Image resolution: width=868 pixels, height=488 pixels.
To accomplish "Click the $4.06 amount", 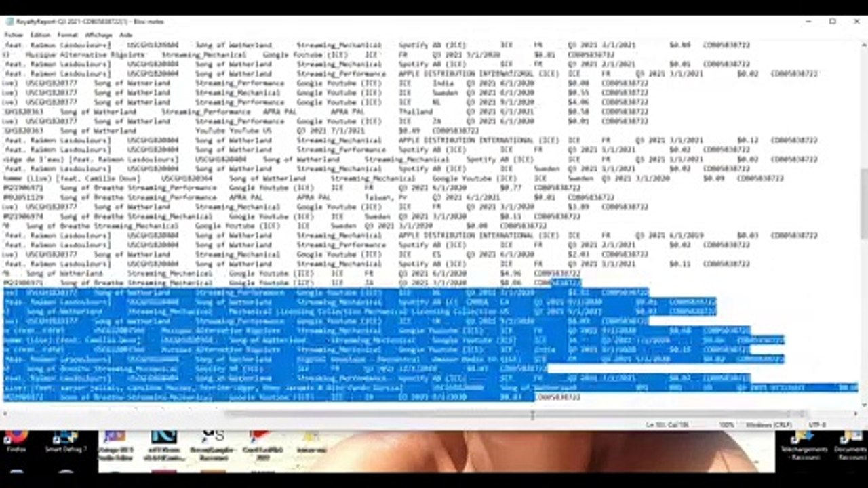I will click(x=578, y=102).
